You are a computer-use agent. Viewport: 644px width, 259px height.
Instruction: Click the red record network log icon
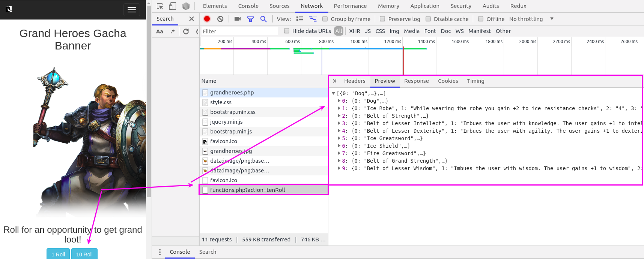click(207, 19)
